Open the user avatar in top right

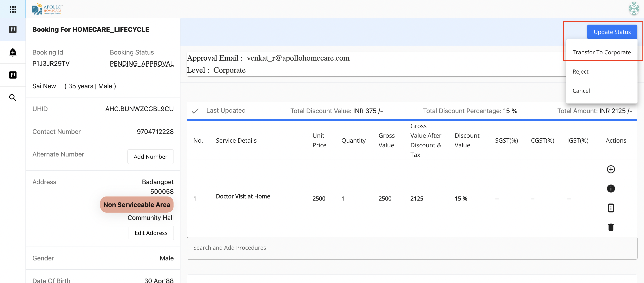coord(633,9)
